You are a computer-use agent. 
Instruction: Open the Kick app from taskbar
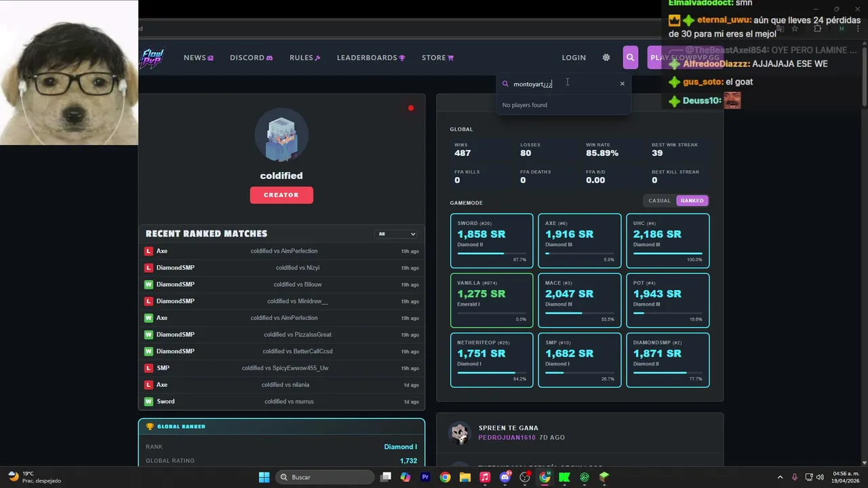[x=564, y=477]
